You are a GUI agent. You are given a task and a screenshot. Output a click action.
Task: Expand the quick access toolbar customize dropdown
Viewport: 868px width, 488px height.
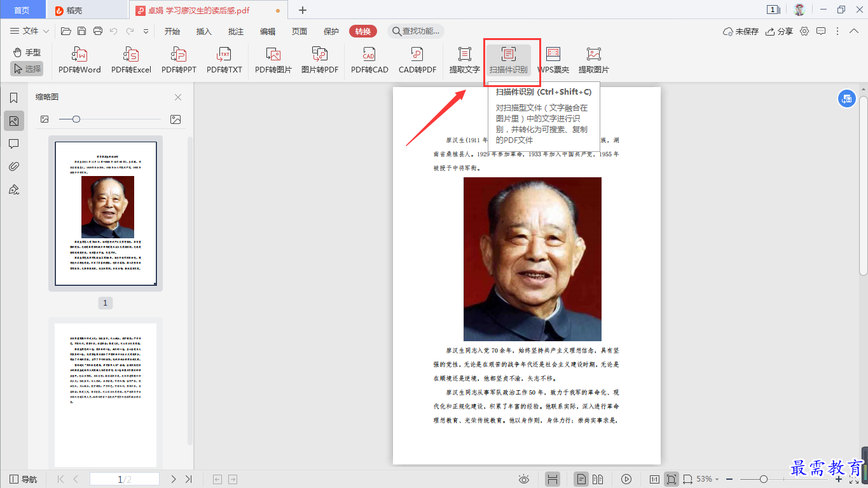coord(146,31)
